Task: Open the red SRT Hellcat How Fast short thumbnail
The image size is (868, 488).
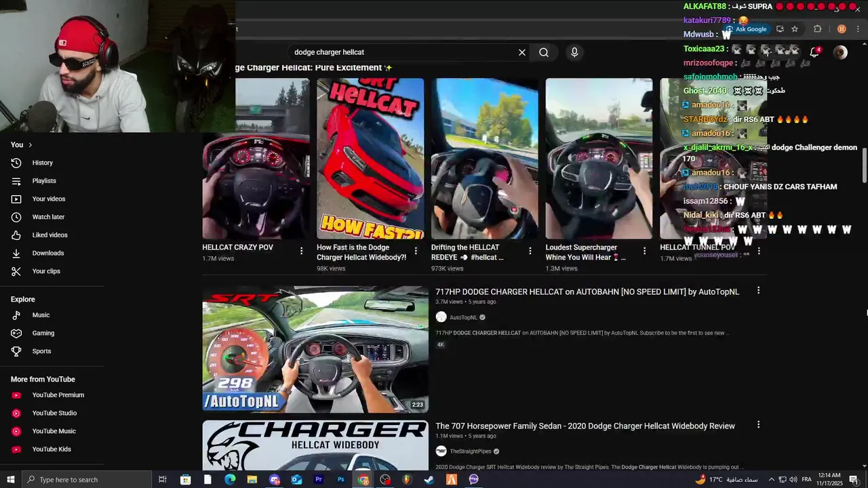Action: coord(370,159)
